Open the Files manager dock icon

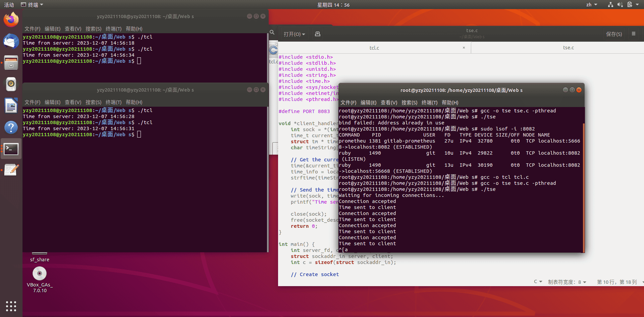(11, 63)
